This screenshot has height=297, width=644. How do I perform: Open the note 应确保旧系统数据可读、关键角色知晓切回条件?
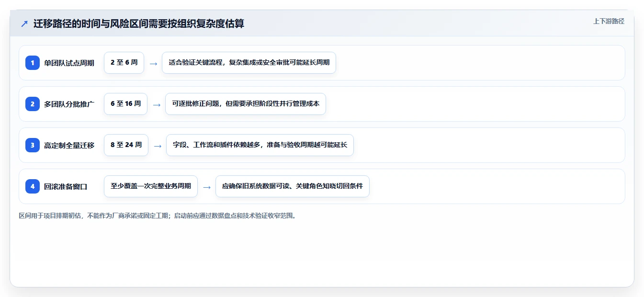point(293,186)
